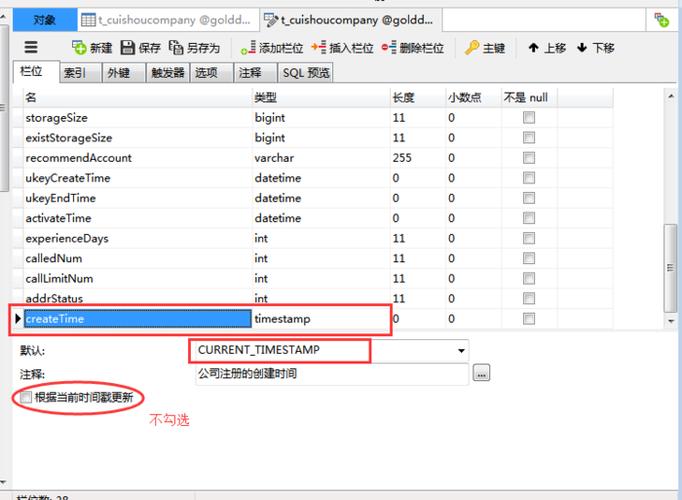This screenshot has width=682, height=500.
Task: Click the 注释 comment input field
Action: pyautogui.click(x=332, y=374)
